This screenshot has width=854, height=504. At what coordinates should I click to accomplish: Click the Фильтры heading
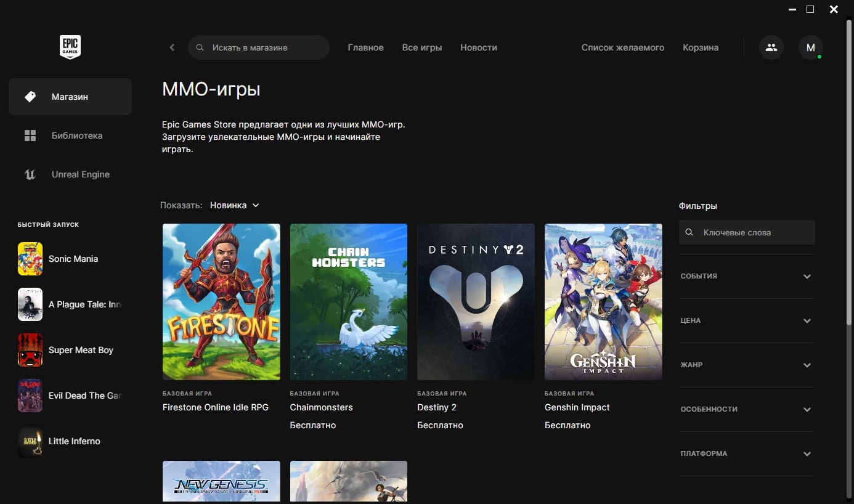(x=698, y=206)
